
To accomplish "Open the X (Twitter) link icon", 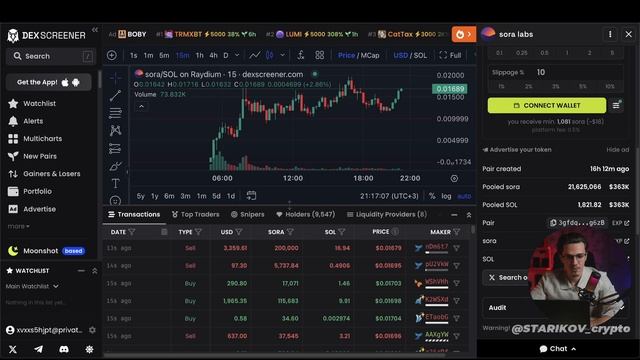I will 13,349.
